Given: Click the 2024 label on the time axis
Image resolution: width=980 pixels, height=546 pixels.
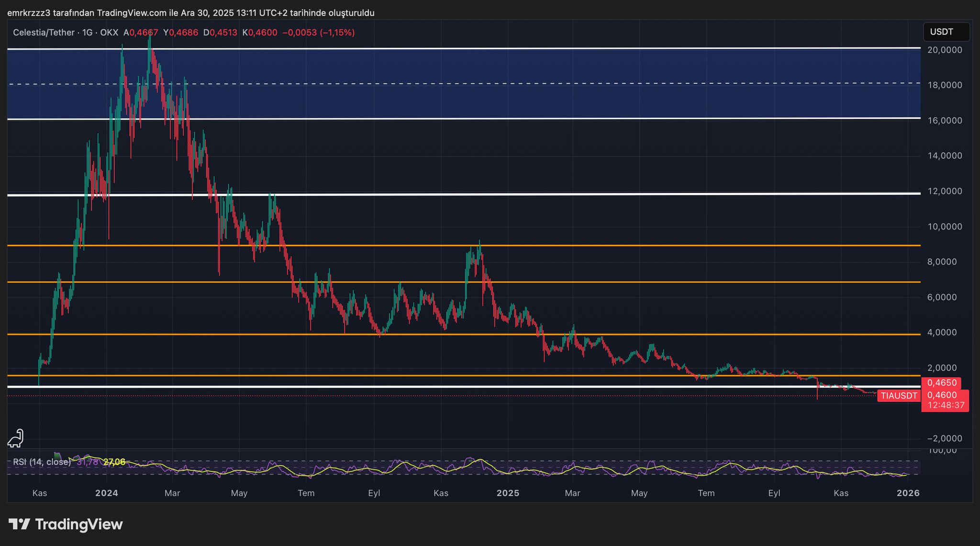Looking at the screenshot, I should pyautogui.click(x=106, y=493).
